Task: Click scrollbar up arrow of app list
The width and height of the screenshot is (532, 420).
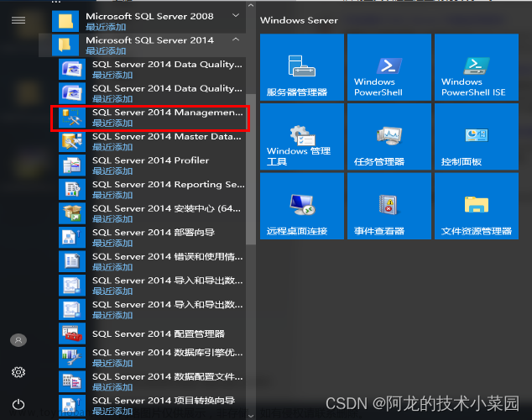Action: point(251,5)
